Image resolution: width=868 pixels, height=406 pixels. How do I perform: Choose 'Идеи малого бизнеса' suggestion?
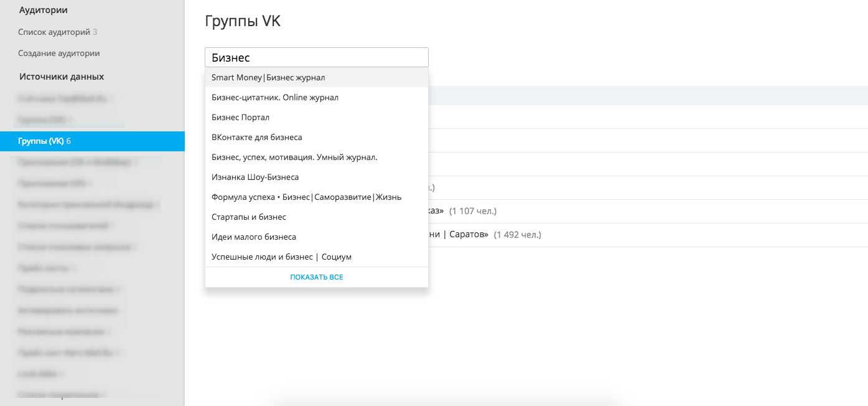[254, 237]
